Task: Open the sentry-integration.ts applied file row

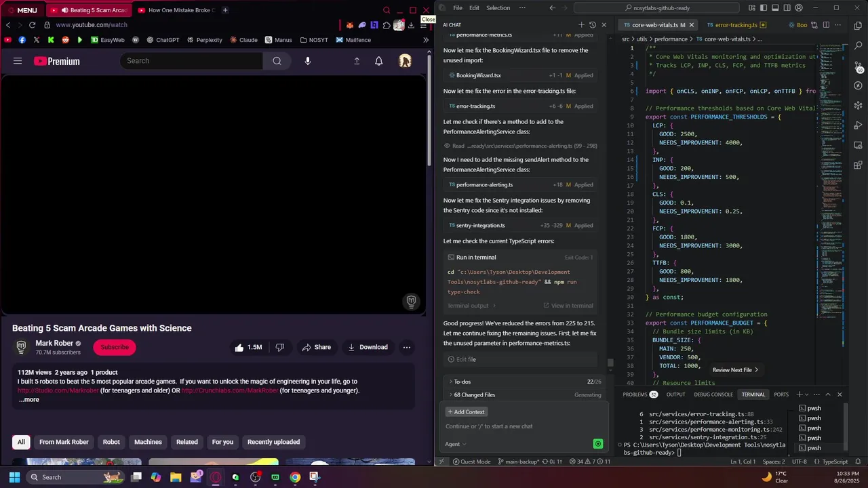Action: coord(520,225)
